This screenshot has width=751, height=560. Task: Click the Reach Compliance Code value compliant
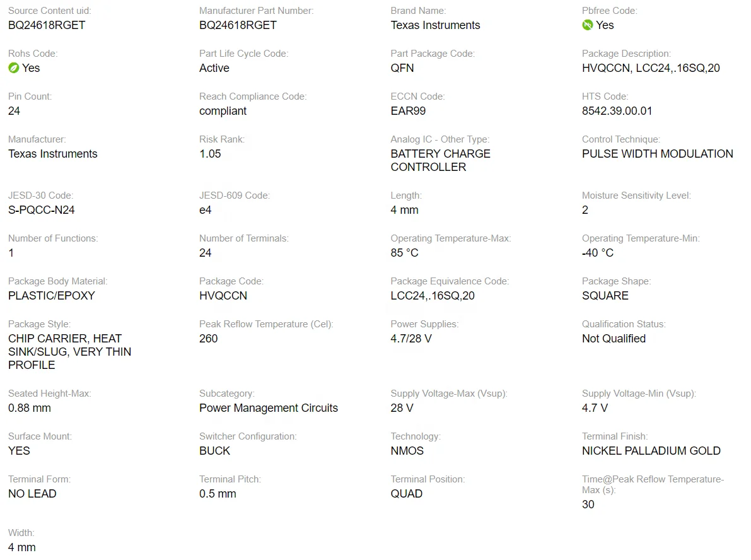(x=223, y=111)
